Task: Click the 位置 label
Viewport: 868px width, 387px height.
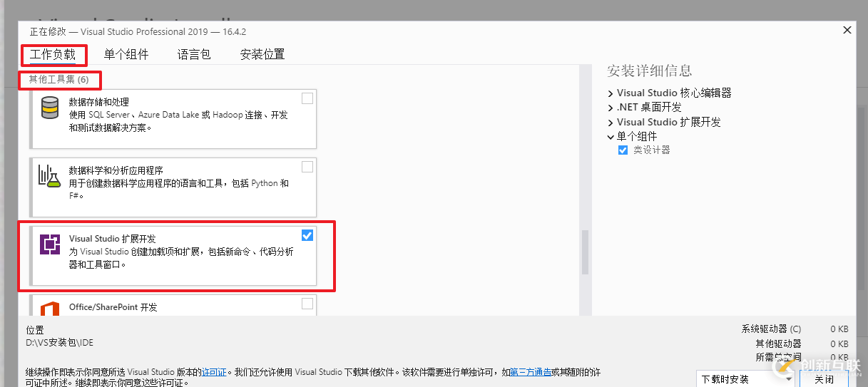Action: point(35,331)
